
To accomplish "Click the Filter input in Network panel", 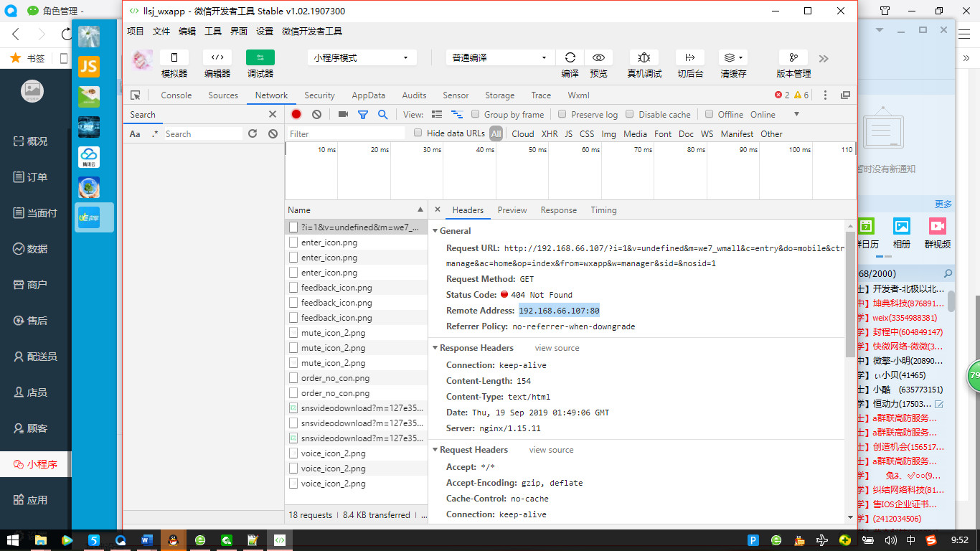I will pyautogui.click(x=346, y=133).
